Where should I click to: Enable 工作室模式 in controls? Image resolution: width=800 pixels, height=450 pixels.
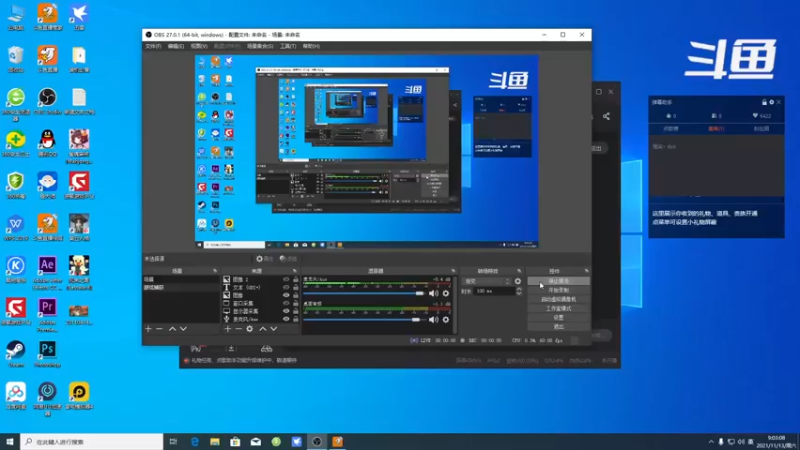coord(559,309)
